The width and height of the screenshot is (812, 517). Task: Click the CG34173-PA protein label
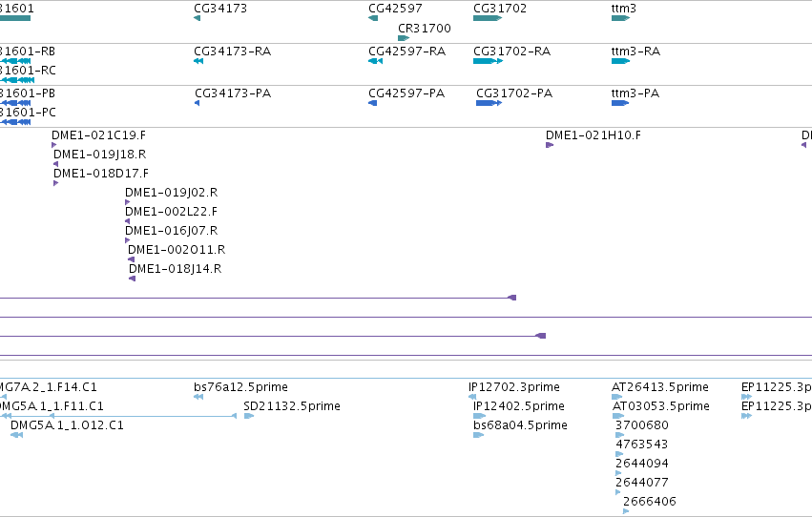tap(233, 93)
